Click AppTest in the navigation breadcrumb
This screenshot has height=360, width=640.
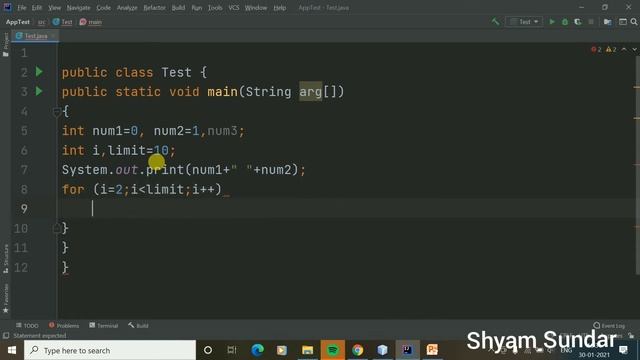point(18,22)
